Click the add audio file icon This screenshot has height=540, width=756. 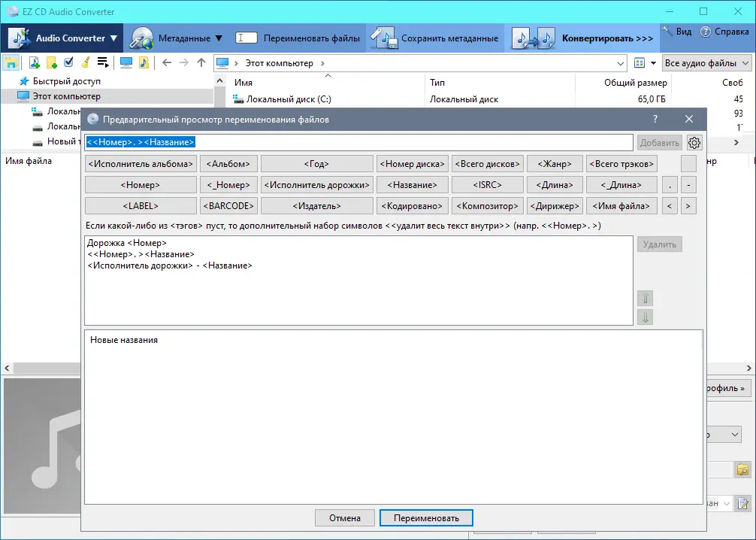pyautogui.click(x=33, y=62)
